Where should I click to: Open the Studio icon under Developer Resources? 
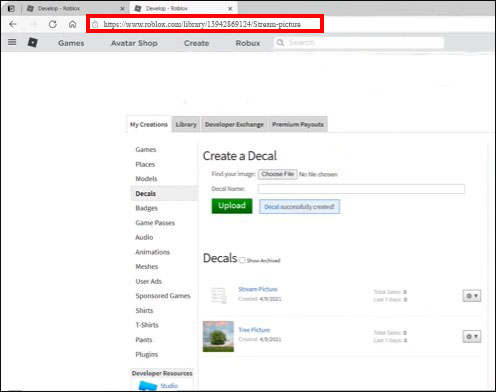point(148,386)
